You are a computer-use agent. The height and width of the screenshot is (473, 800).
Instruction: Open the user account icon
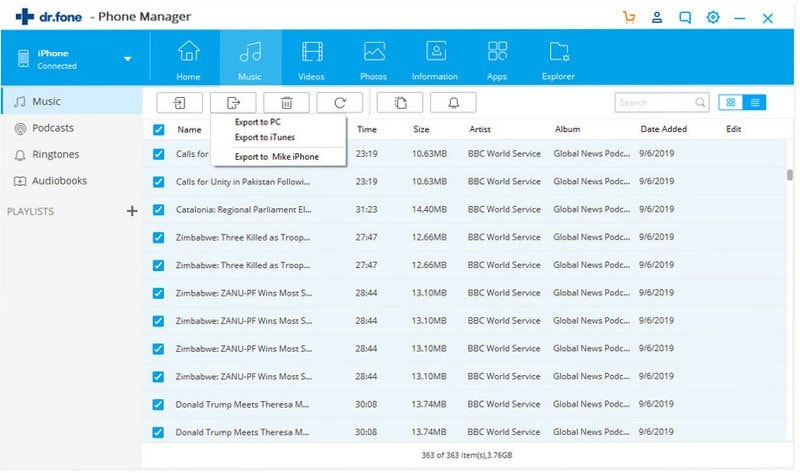tap(657, 17)
